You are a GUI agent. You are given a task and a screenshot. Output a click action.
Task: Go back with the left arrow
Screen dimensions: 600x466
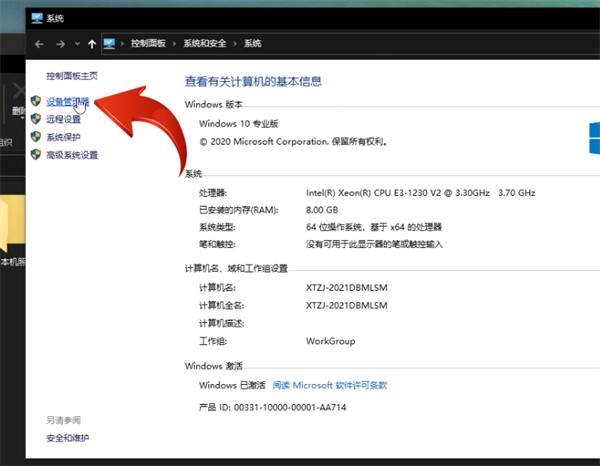coord(39,44)
